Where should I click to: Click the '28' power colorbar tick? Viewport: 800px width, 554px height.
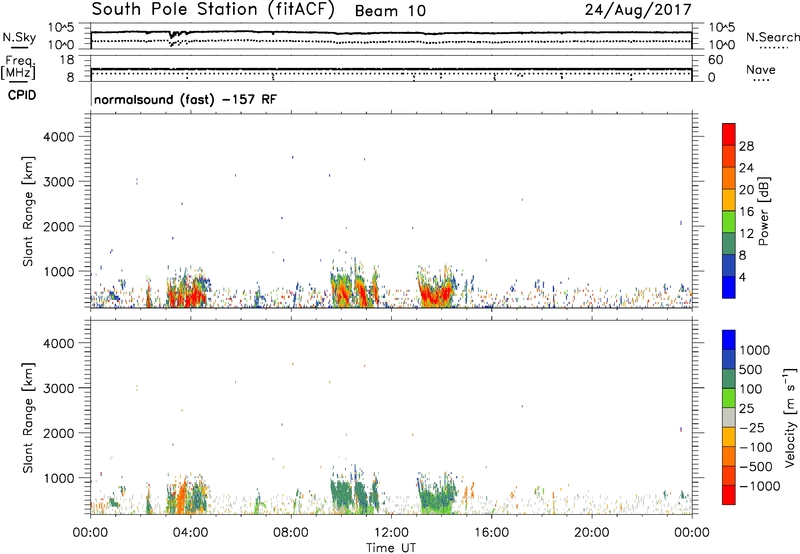click(x=746, y=146)
